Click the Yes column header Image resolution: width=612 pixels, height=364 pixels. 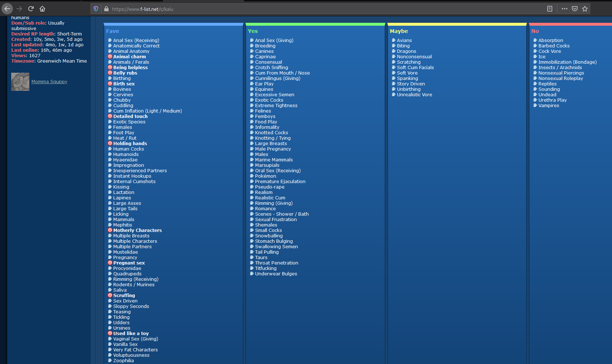click(253, 31)
